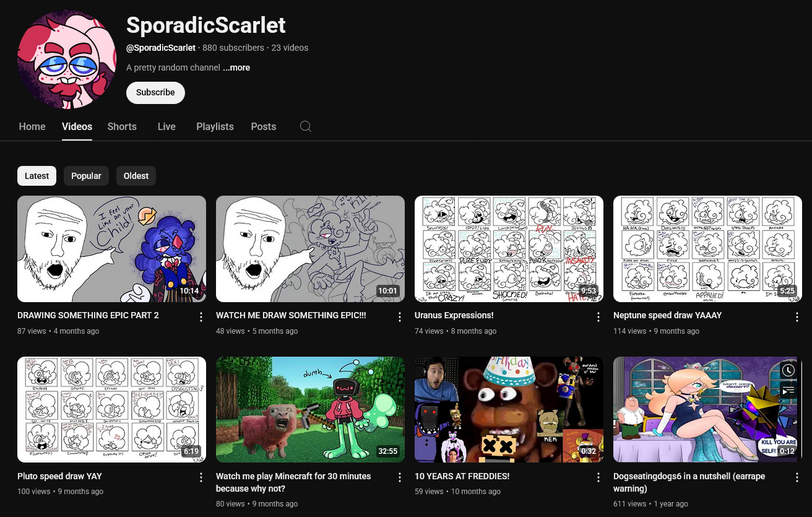Play DRAWING SOMETHING EPIC PART 2 thumbnail
Image resolution: width=812 pixels, height=517 pixels.
(111, 249)
